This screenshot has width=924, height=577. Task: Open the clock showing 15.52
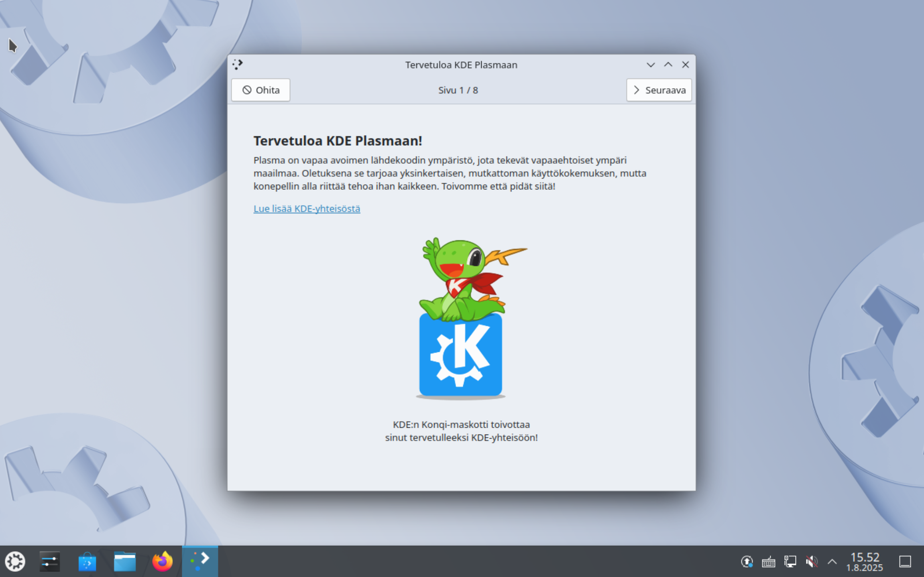click(865, 562)
